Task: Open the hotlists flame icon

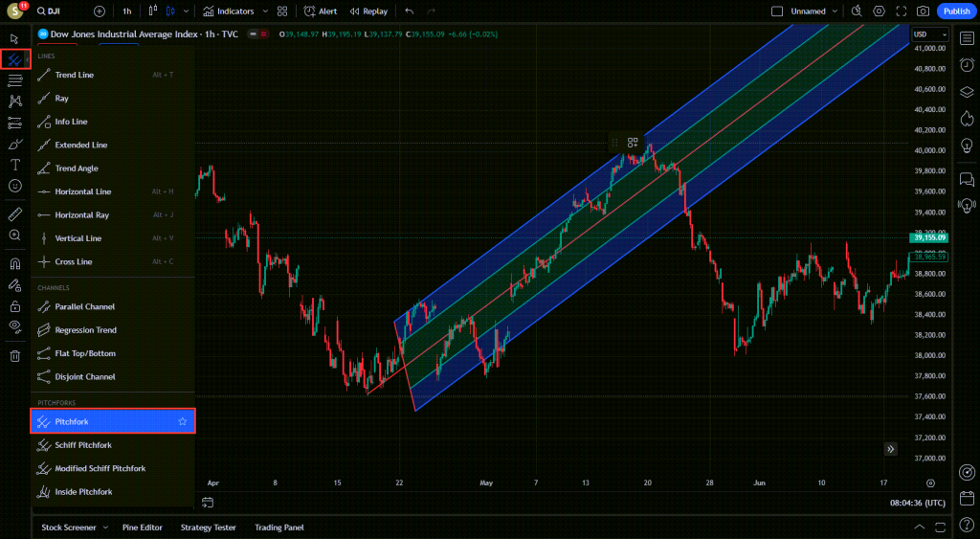Action: (x=967, y=118)
